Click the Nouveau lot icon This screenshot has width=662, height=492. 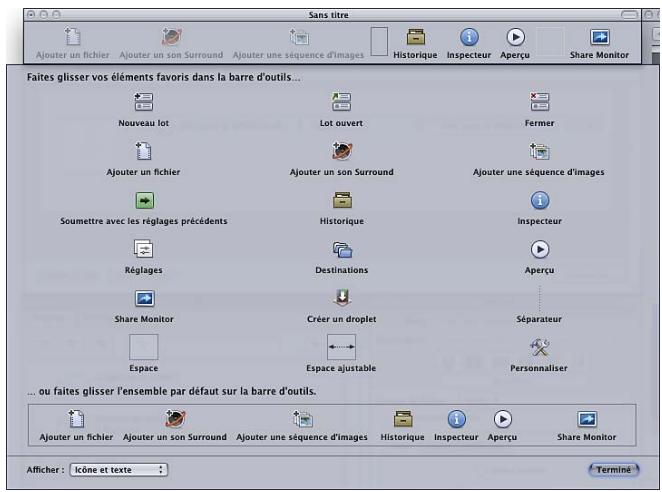click(x=142, y=100)
